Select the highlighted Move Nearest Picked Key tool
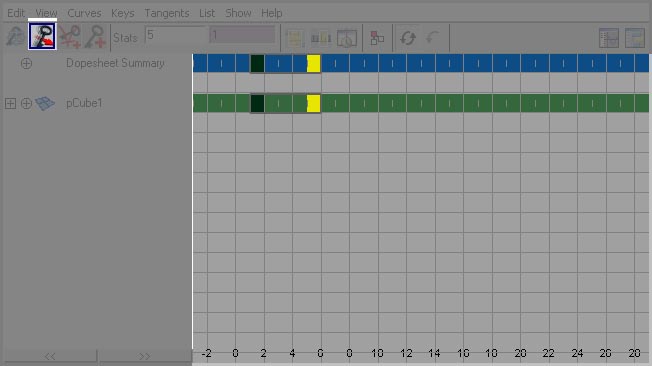 coord(42,36)
